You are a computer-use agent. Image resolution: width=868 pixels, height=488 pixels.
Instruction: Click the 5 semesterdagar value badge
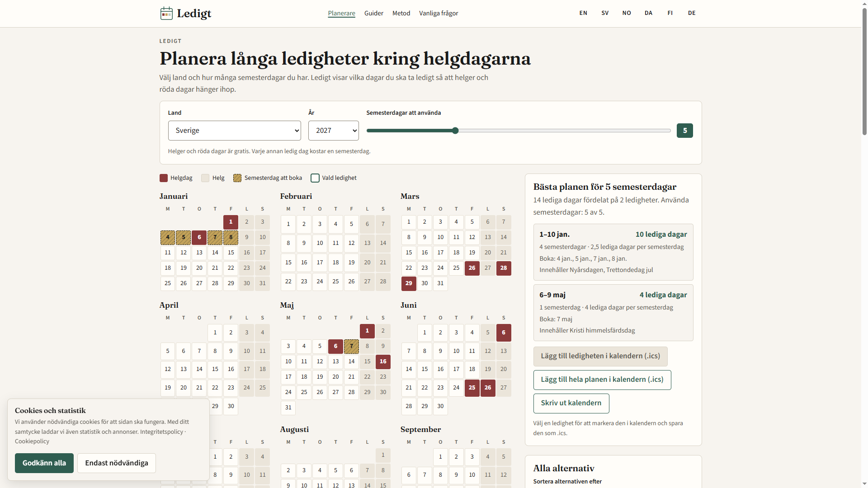(x=684, y=131)
